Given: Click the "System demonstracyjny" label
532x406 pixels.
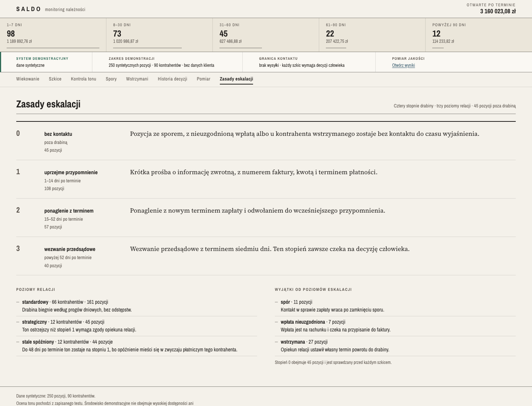Looking at the screenshot, I should pos(42,59).
